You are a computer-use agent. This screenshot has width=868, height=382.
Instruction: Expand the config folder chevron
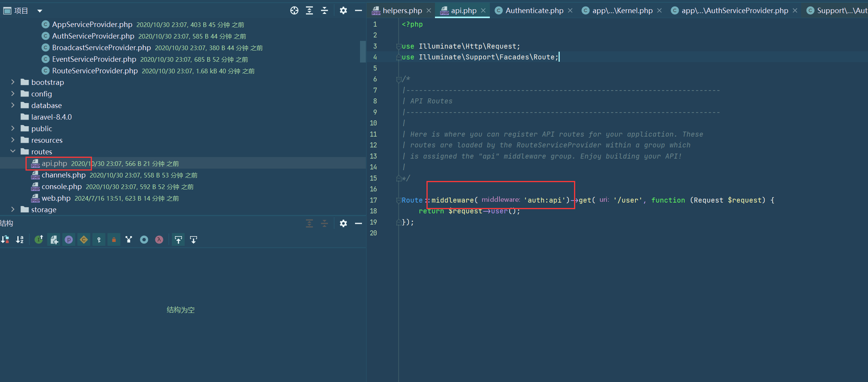pos(13,94)
